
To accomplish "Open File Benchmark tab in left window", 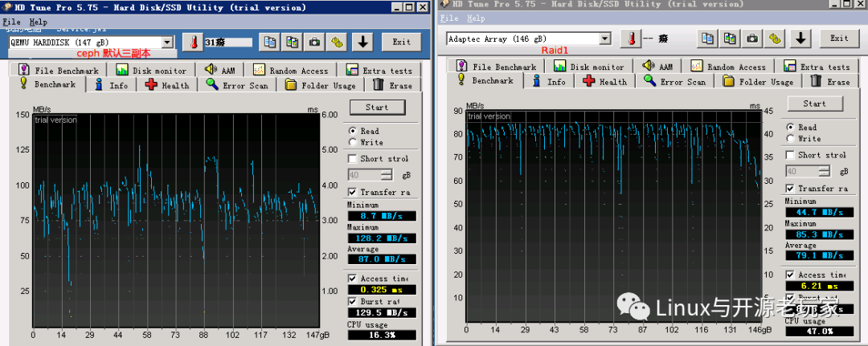I will 58,70.
